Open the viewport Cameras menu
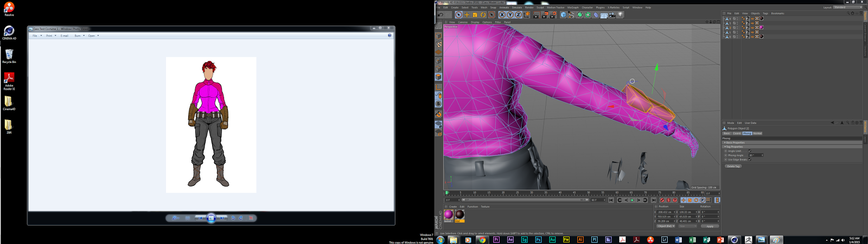Screen dimensions: 868x244 (x=463, y=22)
